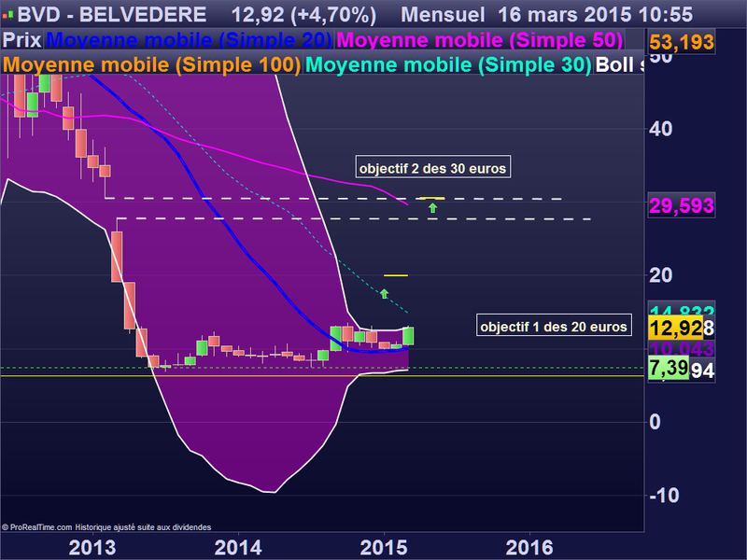Open Moyenne mobile (Simple 50) settings
This screenshot has width=747, height=560.
click(479, 40)
